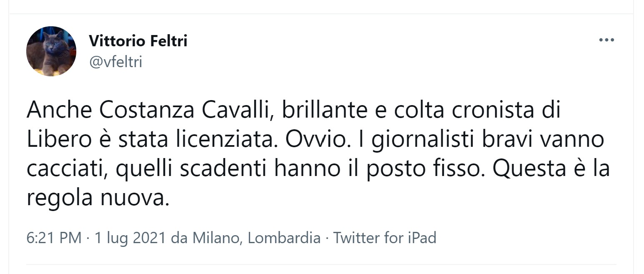Click the @vfeltri handle

pyautogui.click(x=115, y=62)
